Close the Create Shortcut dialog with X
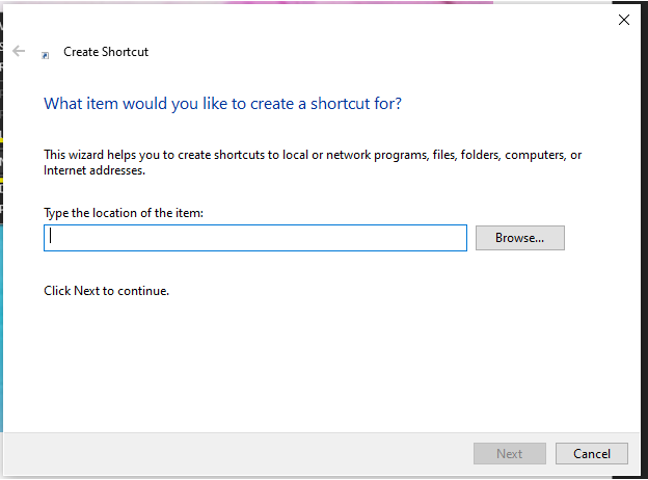The image size is (648, 480). (x=624, y=20)
